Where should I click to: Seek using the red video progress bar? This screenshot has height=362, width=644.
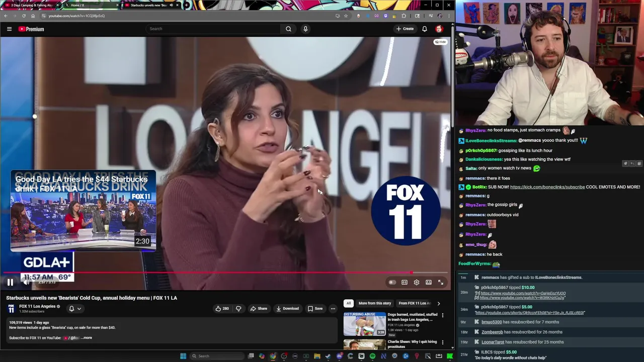[x=225, y=273]
